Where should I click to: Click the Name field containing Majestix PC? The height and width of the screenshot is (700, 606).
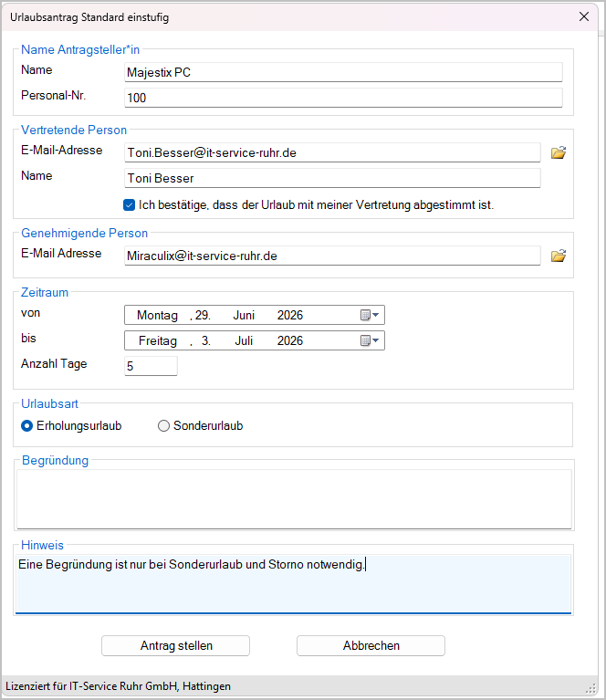coord(343,72)
